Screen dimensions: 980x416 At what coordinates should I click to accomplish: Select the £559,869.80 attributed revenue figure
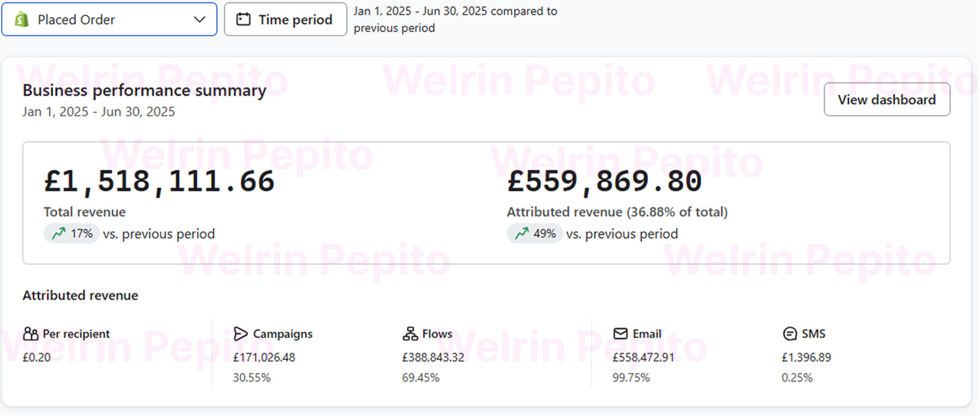tap(604, 181)
